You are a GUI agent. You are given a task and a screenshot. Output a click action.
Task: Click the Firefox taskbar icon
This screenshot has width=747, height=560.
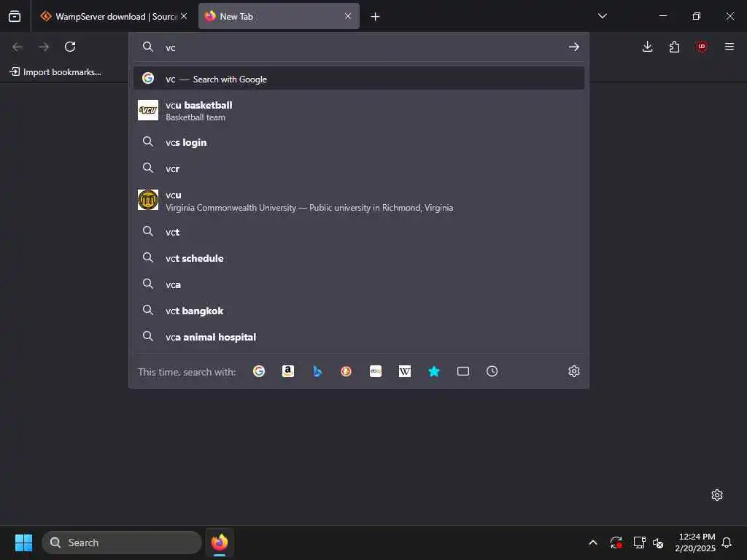[x=219, y=542]
